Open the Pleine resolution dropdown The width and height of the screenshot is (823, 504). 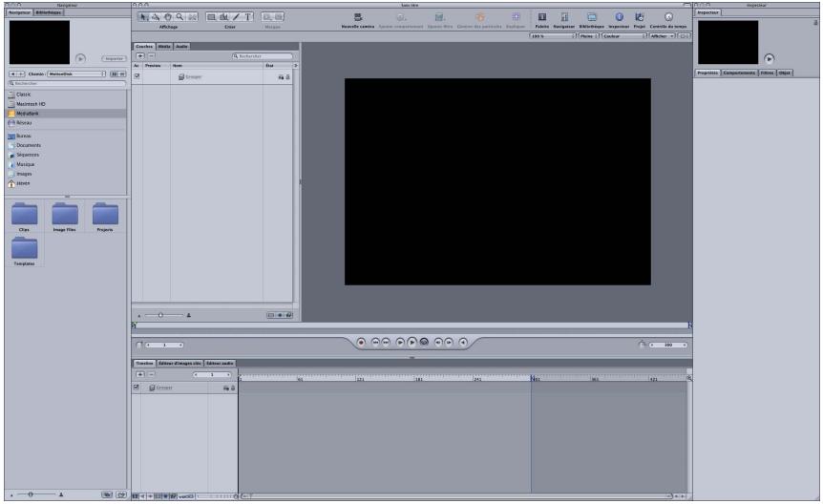pos(589,35)
